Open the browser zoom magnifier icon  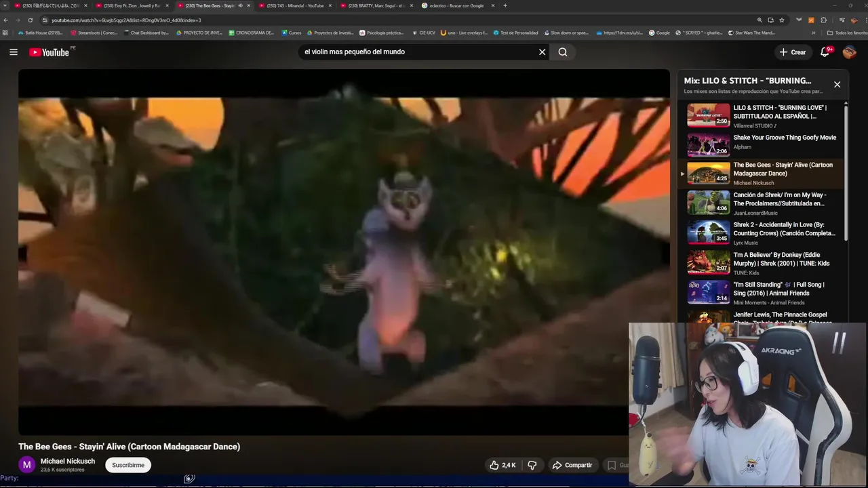tap(760, 20)
